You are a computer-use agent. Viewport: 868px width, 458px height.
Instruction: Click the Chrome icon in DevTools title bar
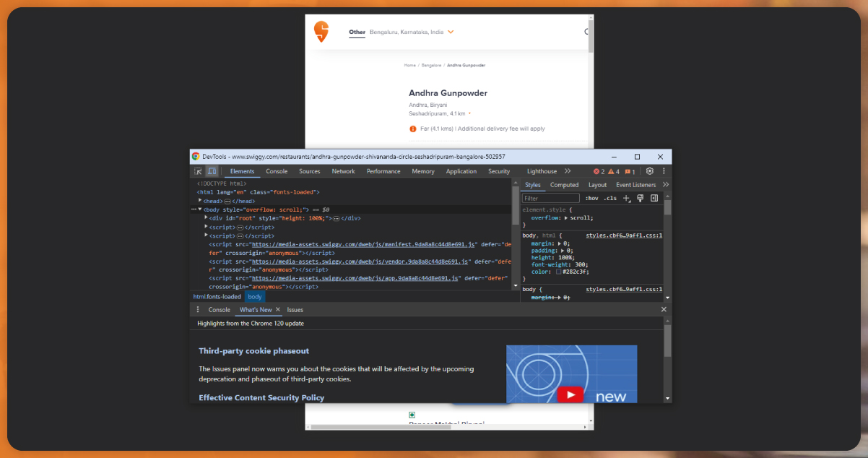196,156
